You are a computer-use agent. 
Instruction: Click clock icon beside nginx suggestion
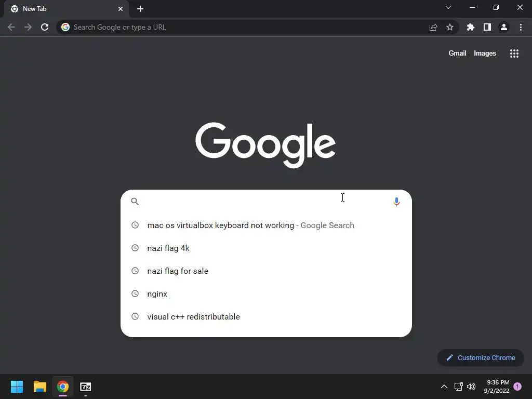[135, 294]
